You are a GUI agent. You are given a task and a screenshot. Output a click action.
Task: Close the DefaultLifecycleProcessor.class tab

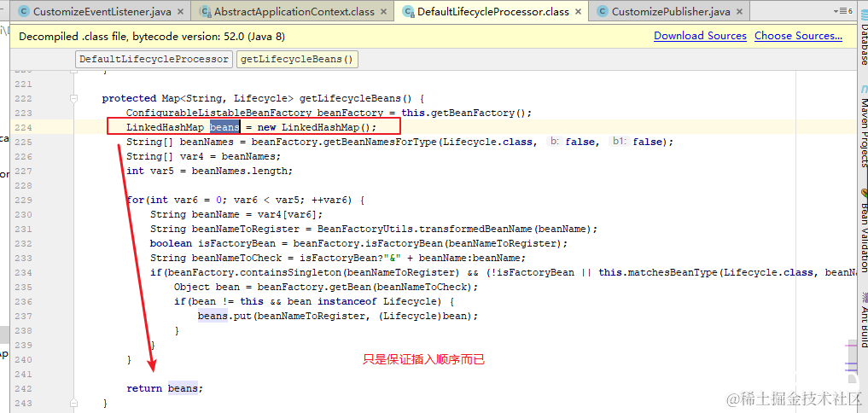(x=578, y=12)
